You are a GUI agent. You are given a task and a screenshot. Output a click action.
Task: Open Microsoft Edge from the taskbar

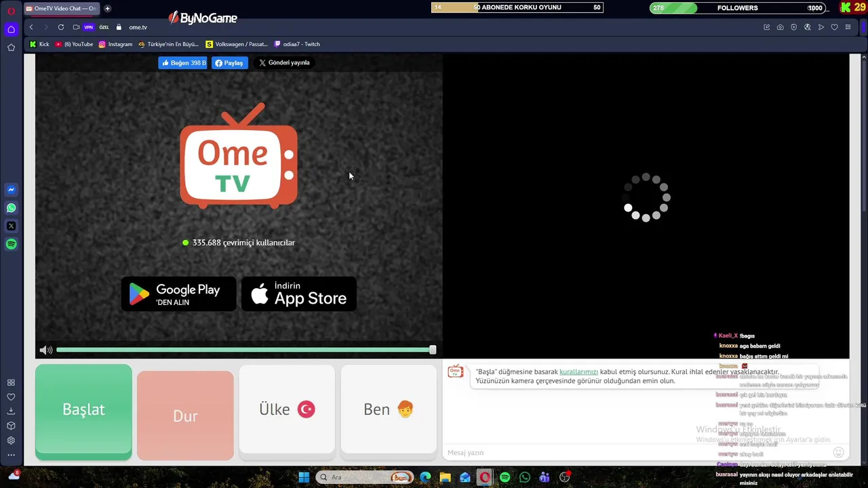click(x=425, y=477)
